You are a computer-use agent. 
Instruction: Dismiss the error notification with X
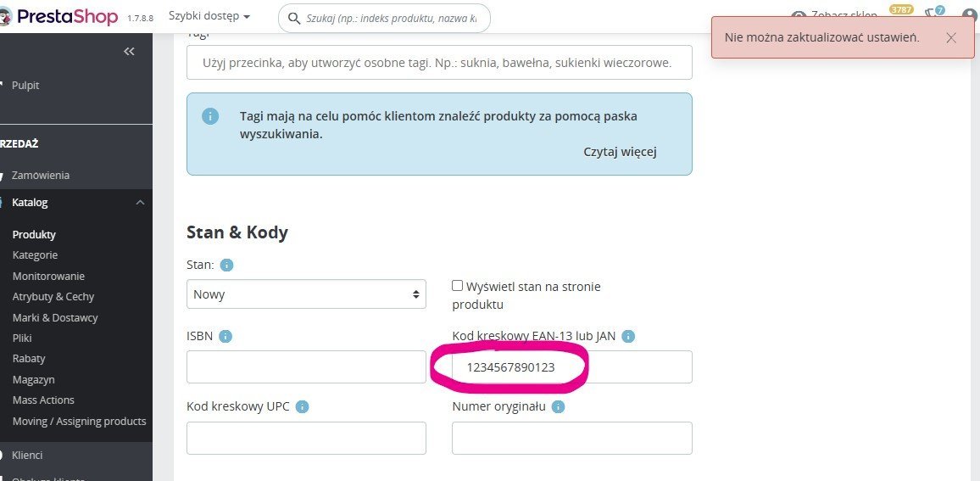click(x=951, y=37)
